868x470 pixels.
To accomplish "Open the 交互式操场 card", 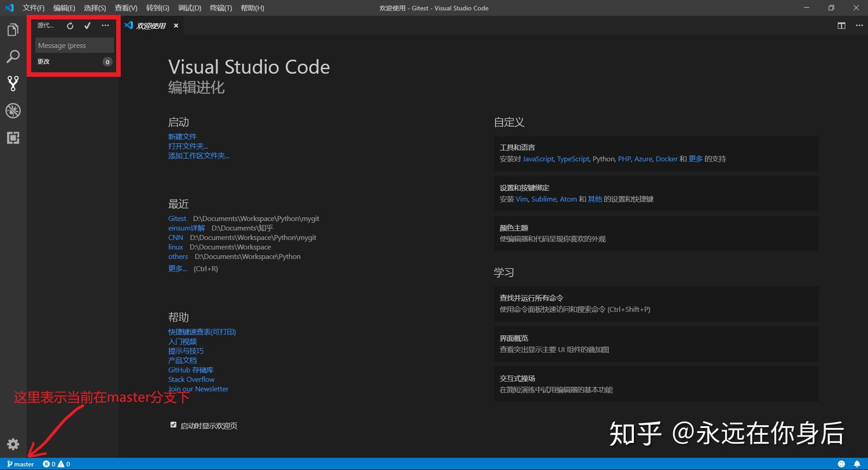I will (x=656, y=384).
